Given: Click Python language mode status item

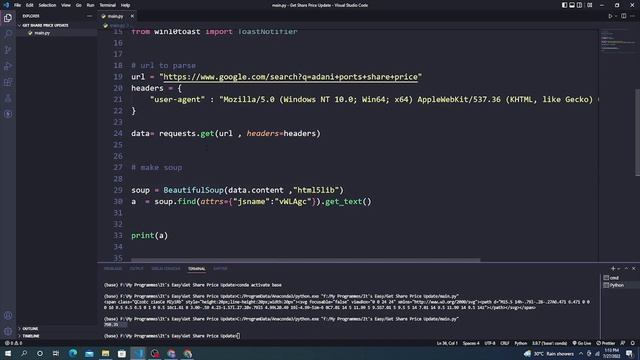Looking at the screenshot, I should (x=520, y=343).
